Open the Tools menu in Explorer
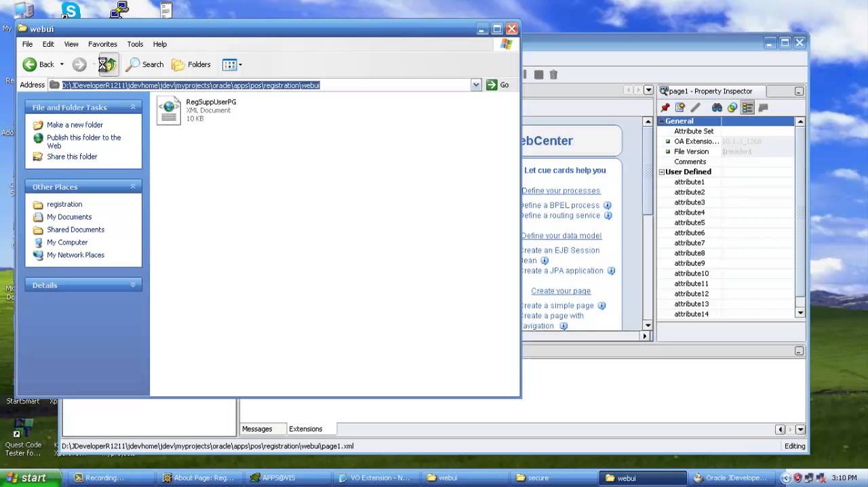Viewport: 868px width, 487px height. (x=135, y=44)
